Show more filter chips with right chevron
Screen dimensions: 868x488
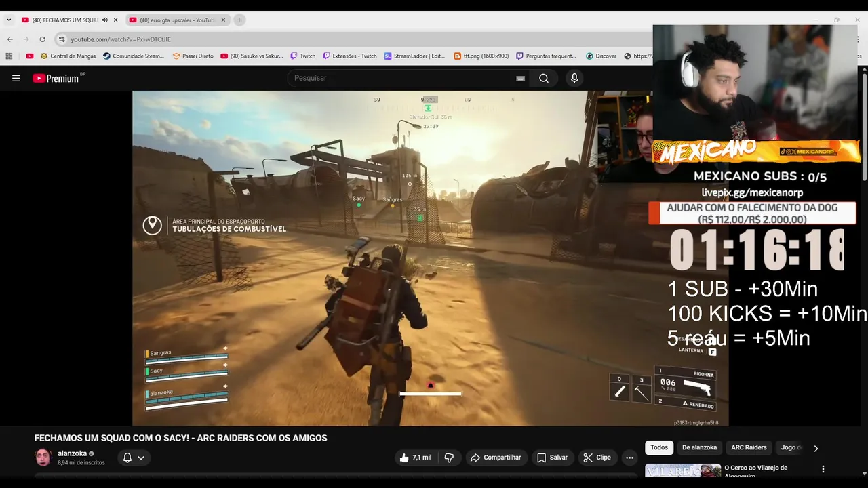click(x=816, y=448)
